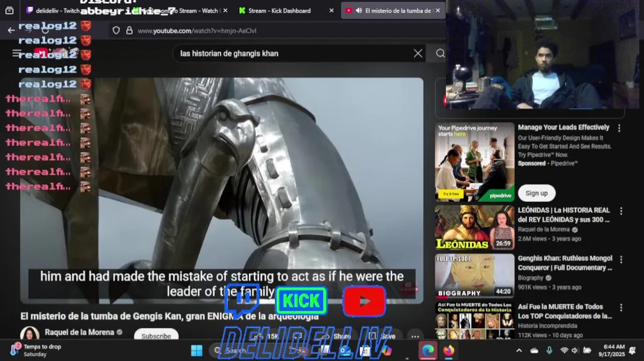The width and height of the screenshot is (644, 361).
Task: Open the taskbar weather widget
Action: 35,350
